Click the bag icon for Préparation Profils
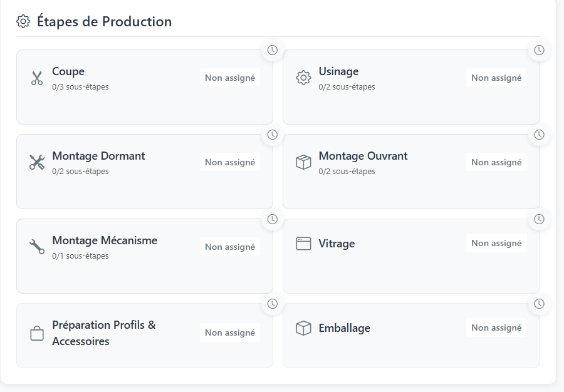 click(37, 333)
